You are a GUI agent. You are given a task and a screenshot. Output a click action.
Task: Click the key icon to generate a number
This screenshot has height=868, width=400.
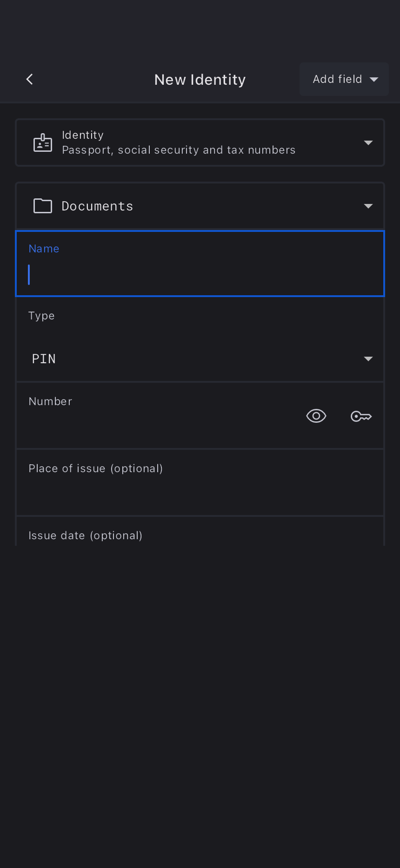click(x=361, y=416)
